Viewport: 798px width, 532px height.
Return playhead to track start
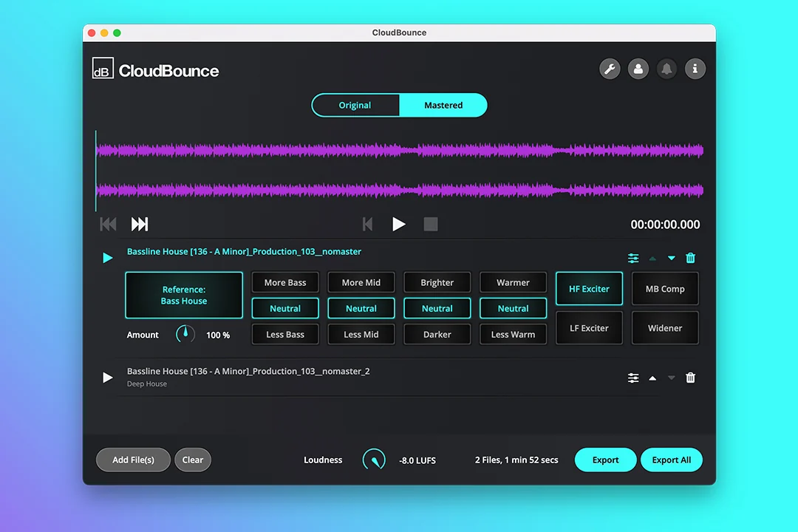(x=367, y=224)
